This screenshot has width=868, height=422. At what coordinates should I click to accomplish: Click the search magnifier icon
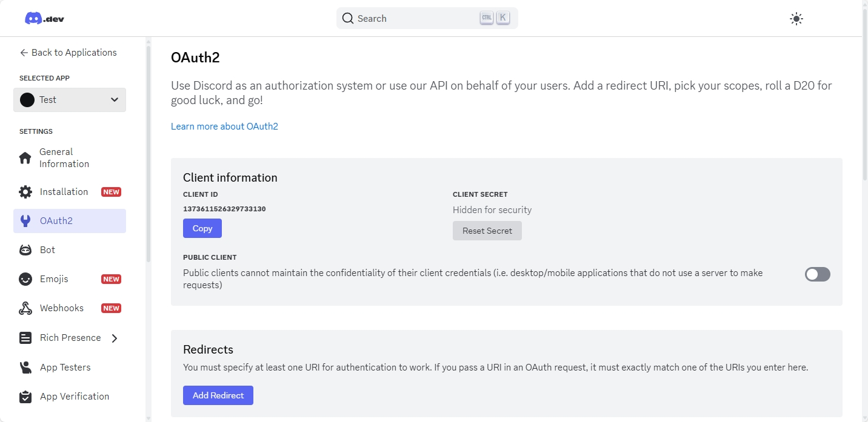point(348,18)
